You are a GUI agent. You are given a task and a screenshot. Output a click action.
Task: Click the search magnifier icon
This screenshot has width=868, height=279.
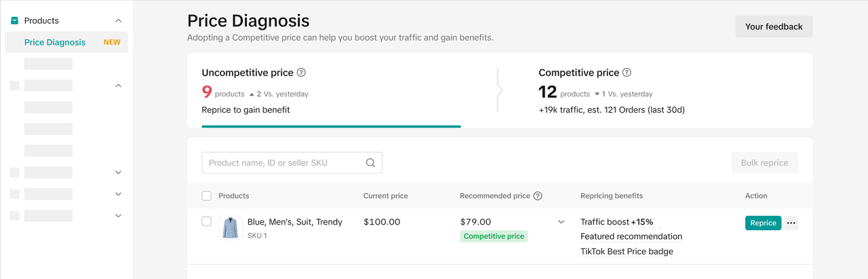tap(370, 163)
